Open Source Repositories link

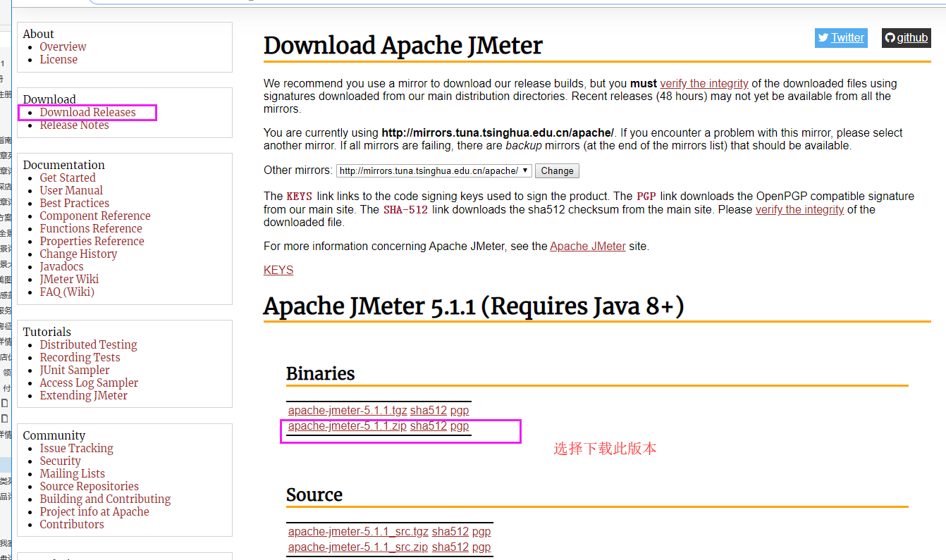[90, 486]
